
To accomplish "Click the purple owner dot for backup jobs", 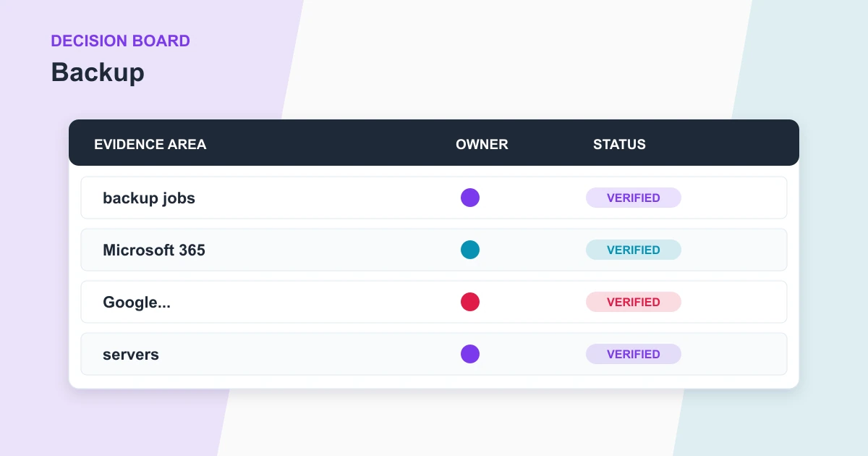I will (x=470, y=198).
